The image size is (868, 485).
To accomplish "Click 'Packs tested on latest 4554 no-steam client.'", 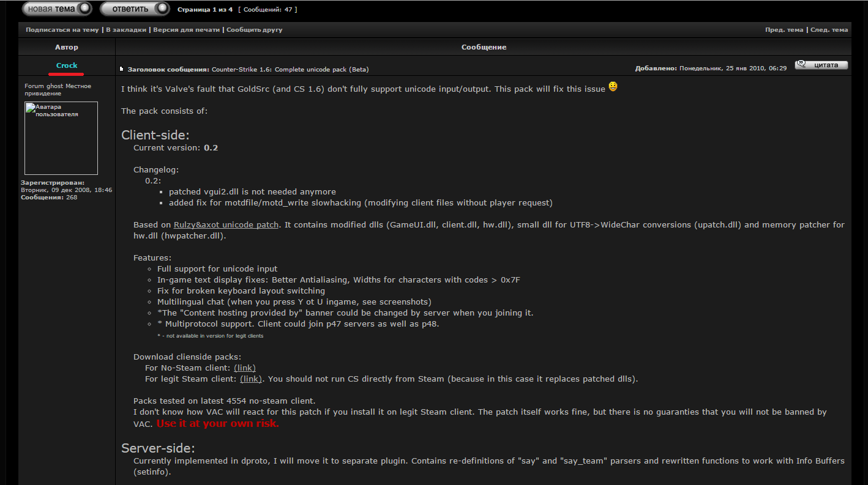I will (225, 401).
